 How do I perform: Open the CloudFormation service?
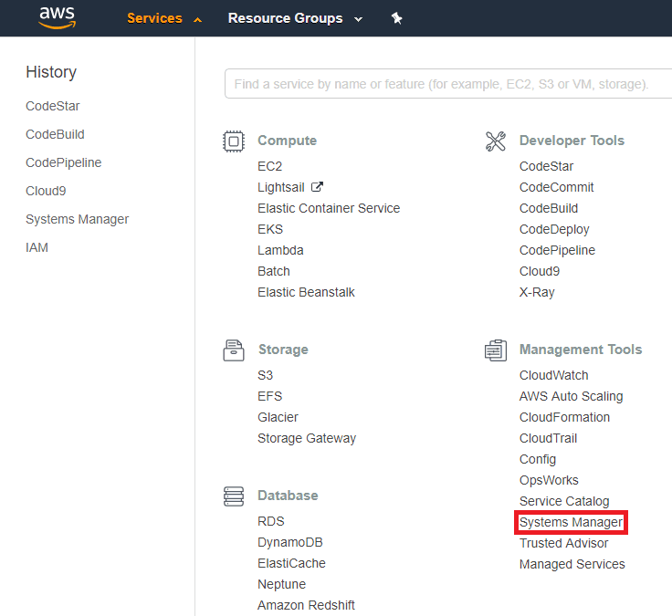(x=564, y=417)
